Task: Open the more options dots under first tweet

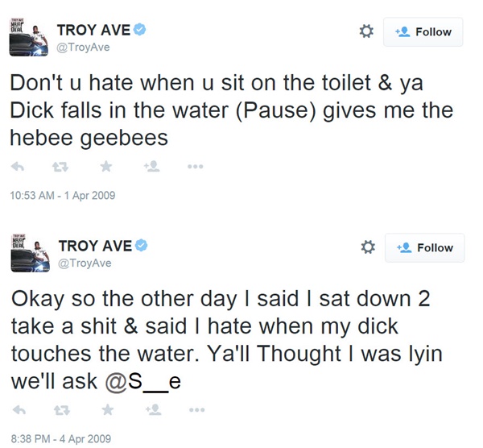Action: coord(196,168)
